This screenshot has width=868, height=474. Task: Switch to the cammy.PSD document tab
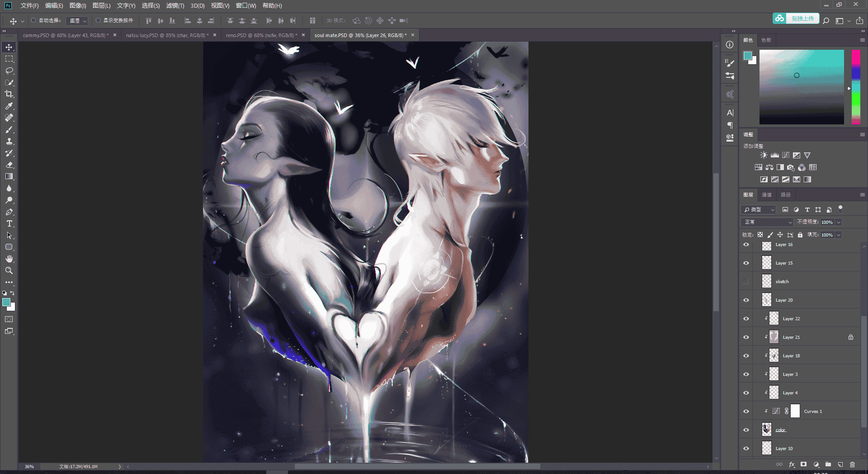click(x=66, y=35)
